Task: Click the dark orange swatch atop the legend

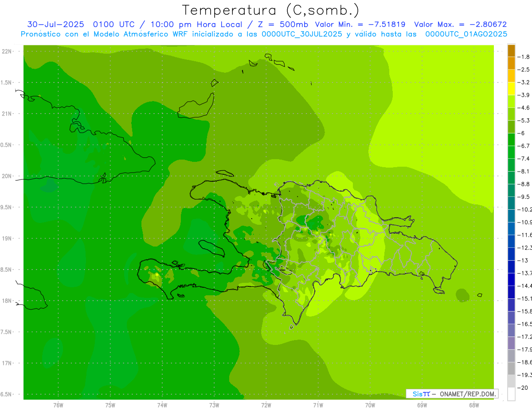Action: click(x=511, y=51)
